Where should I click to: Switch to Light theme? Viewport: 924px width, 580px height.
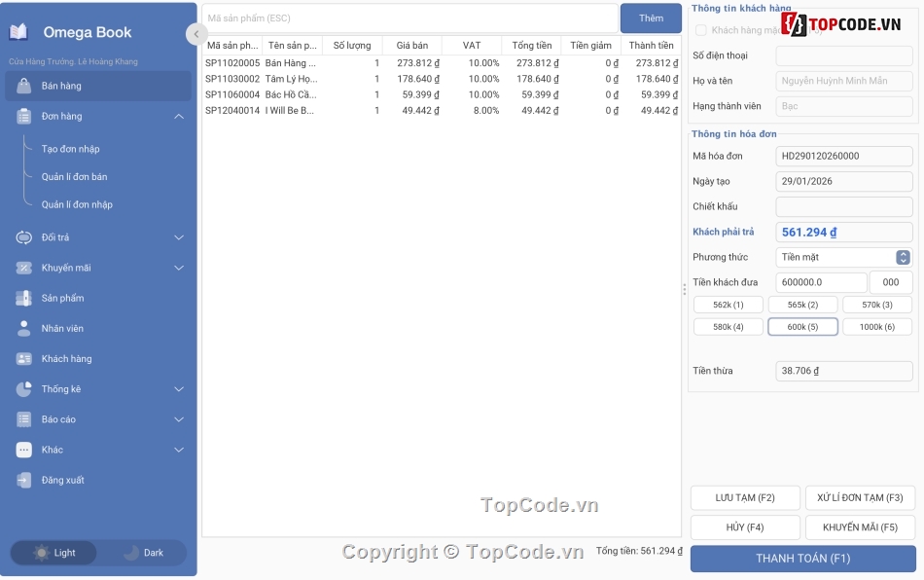tap(53, 553)
